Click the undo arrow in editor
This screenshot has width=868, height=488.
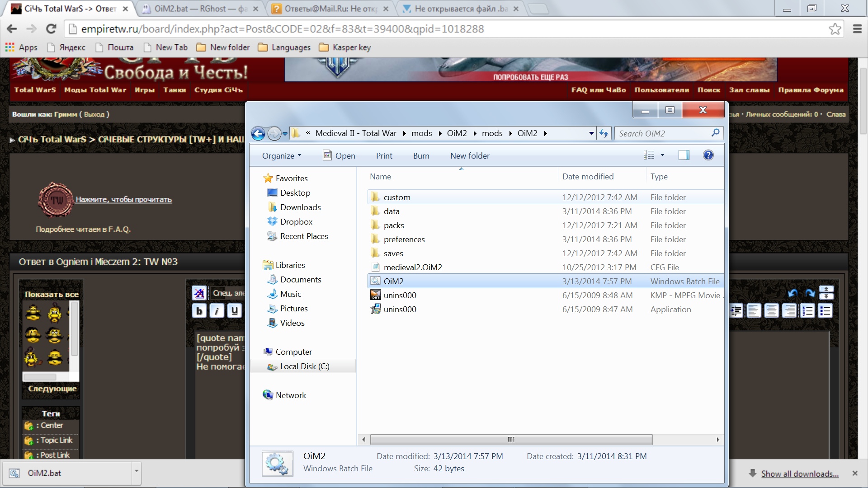[x=793, y=293]
